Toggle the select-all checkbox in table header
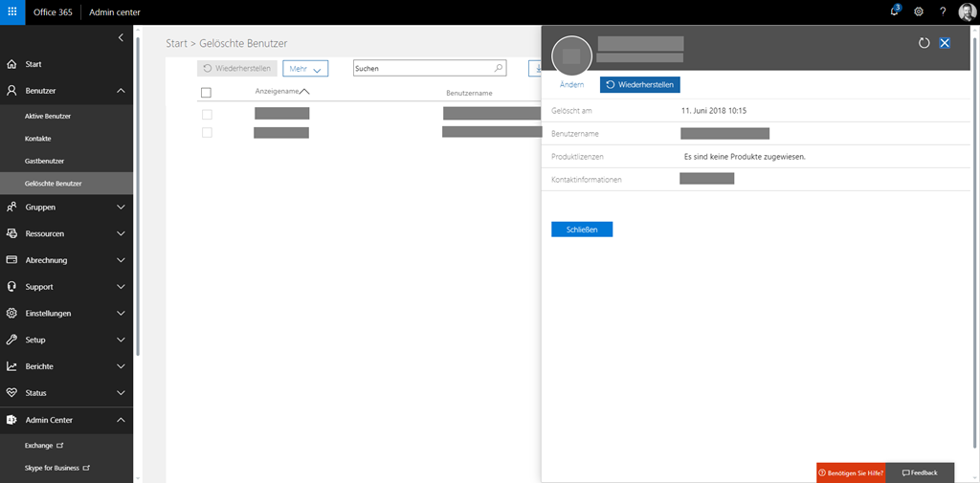The height and width of the screenshot is (483, 980). (206, 93)
